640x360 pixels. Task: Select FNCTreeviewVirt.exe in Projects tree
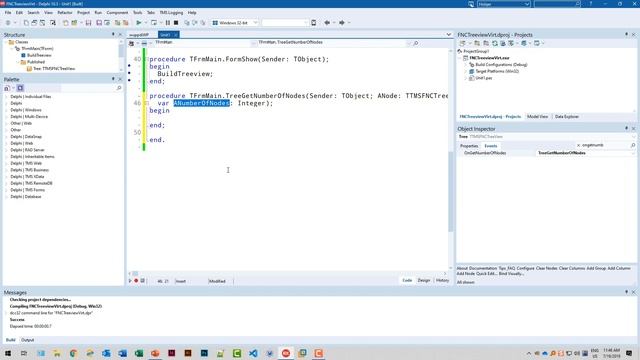[489, 58]
